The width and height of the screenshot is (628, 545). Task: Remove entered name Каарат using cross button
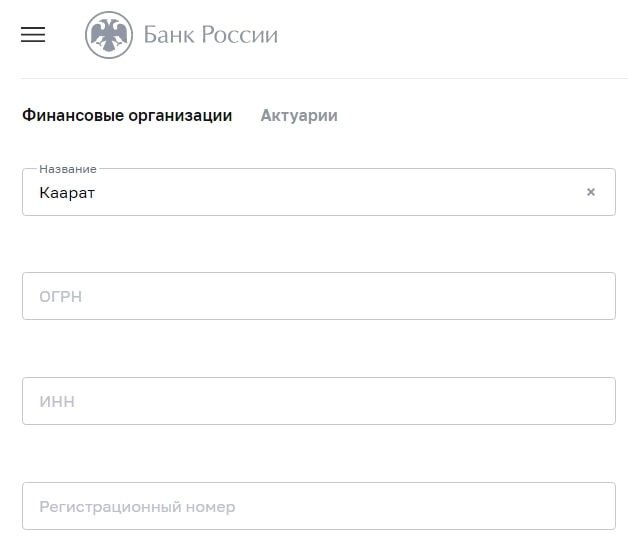[591, 192]
